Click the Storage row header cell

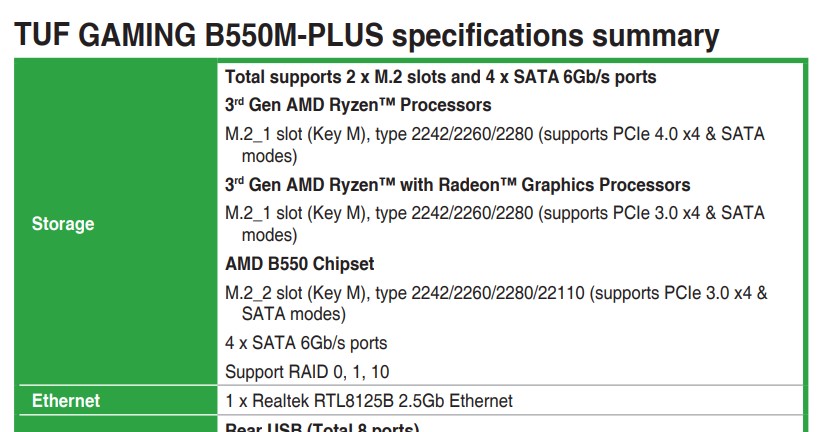pyautogui.click(x=63, y=224)
